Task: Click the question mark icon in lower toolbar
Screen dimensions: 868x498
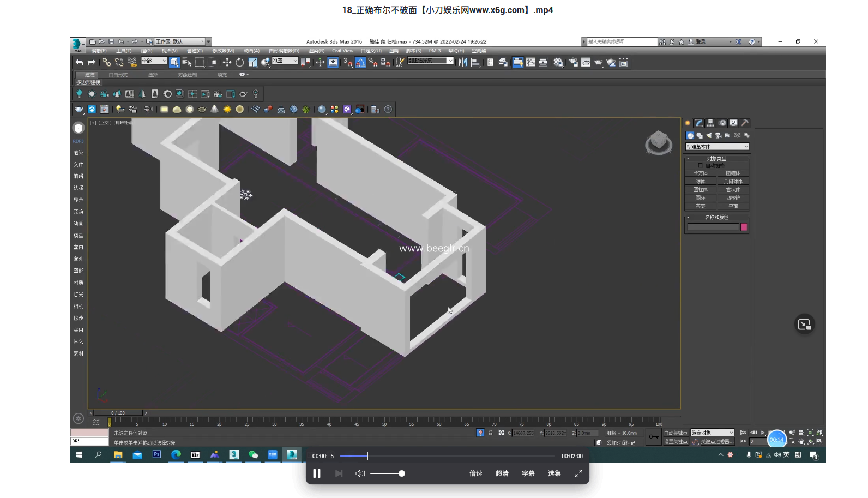Action: tap(388, 109)
